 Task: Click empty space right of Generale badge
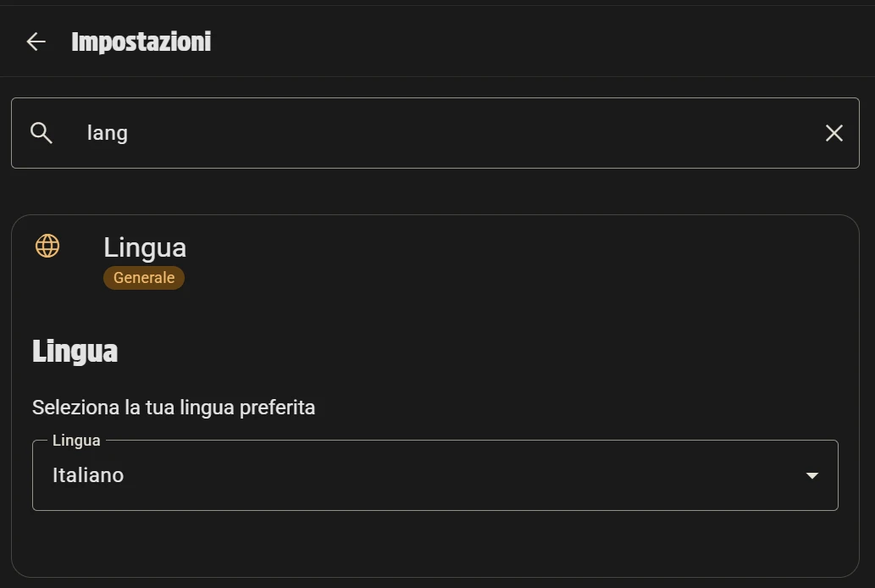[x=508, y=278]
